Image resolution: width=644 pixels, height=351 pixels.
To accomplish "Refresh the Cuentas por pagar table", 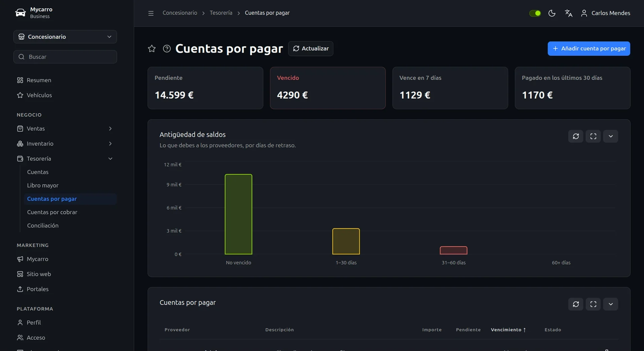I will [576, 304].
